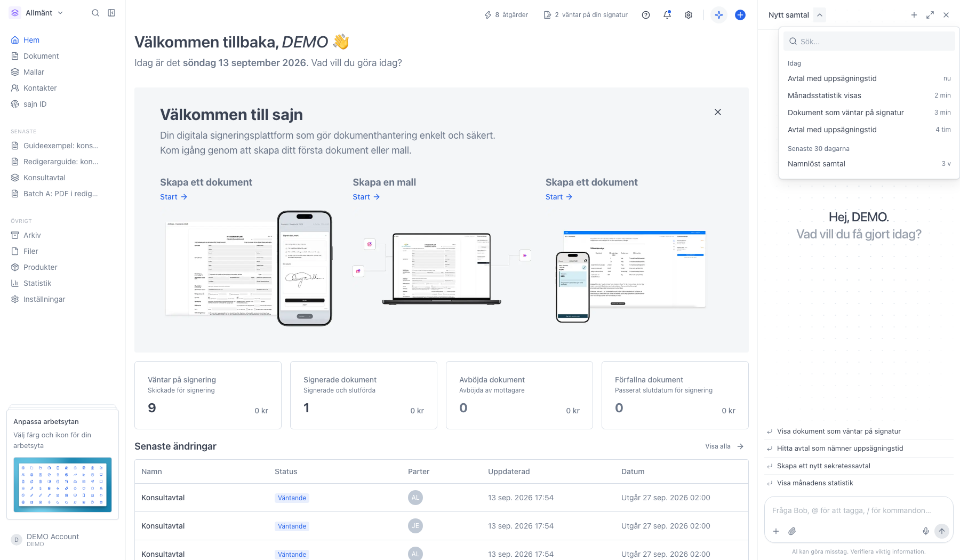Screen dimensions: 960x560
Task: Open Kontakter page
Action: [63, 88]
